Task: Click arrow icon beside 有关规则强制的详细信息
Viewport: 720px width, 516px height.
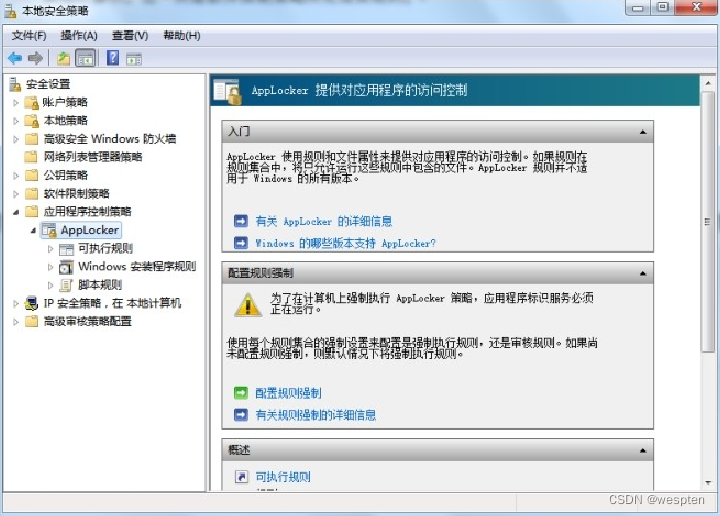Action: coord(241,415)
